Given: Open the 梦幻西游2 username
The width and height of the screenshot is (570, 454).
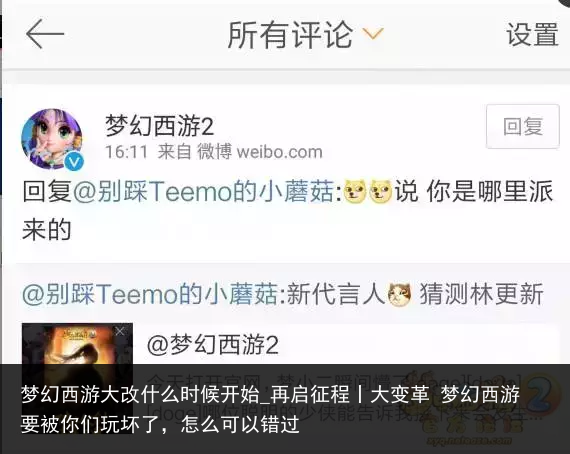Looking at the screenshot, I should click(160, 126).
